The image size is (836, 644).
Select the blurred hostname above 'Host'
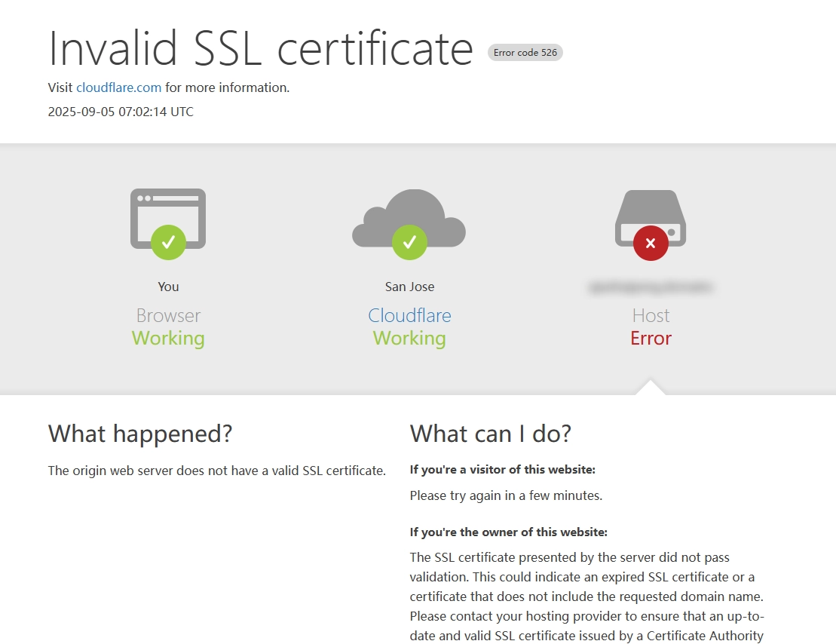(x=650, y=287)
